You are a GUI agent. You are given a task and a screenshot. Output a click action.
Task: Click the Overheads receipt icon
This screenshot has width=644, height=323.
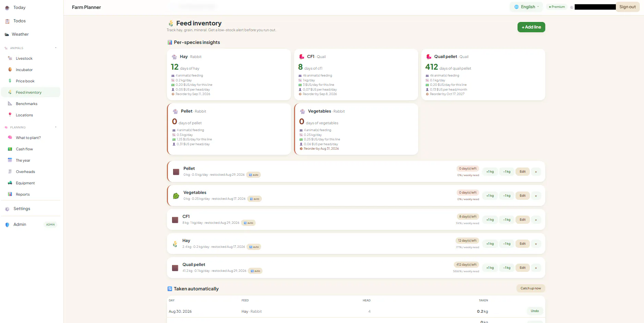[x=10, y=172]
